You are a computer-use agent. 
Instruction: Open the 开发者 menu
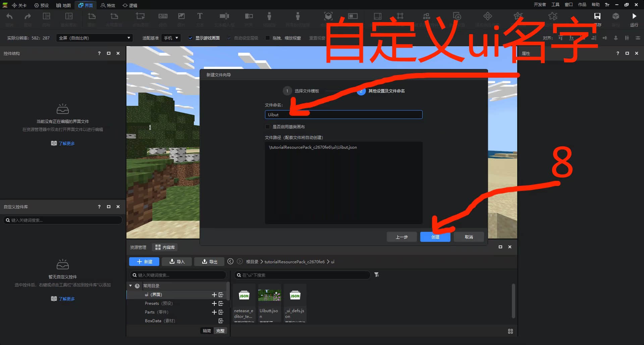click(x=540, y=5)
